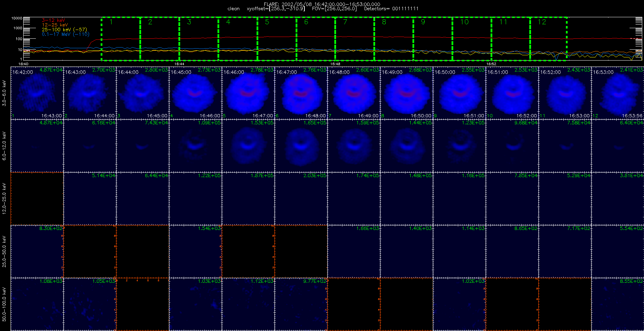Open 3.0-6.0 keV image for interval 8

(x=406, y=93)
